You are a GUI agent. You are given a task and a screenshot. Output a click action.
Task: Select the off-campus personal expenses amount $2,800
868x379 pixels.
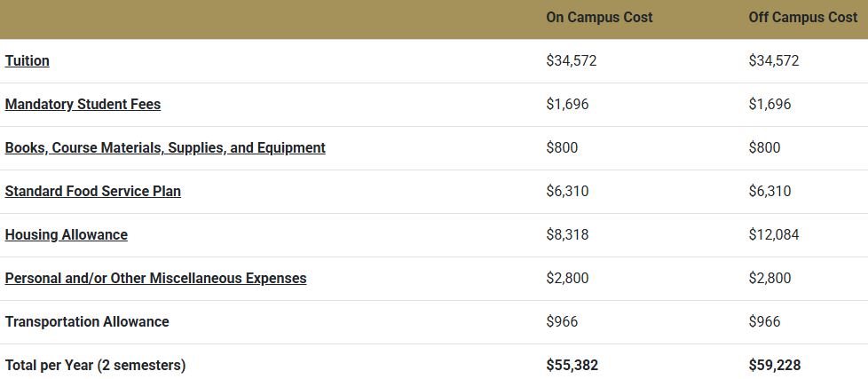(769, 279)
